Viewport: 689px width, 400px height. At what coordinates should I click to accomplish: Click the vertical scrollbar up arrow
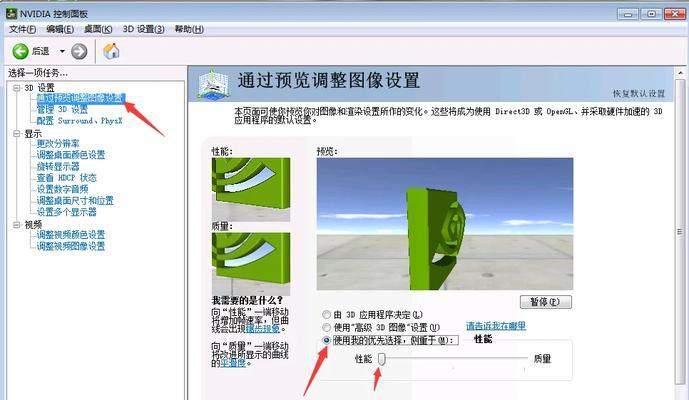pyautogui.click(x=680, y=73)
